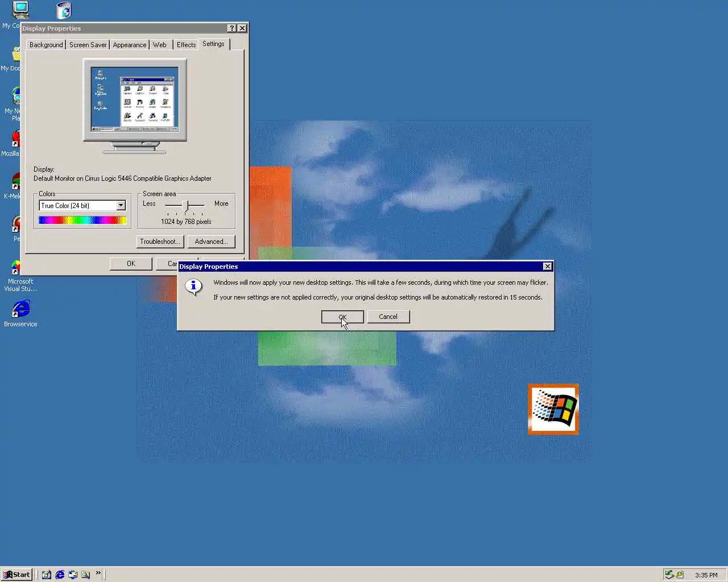Click the taskbar clock showing 3:35 PM
The width and height of the screenshot is (728, 582).
pyautogui.click(x=706, y=575)
